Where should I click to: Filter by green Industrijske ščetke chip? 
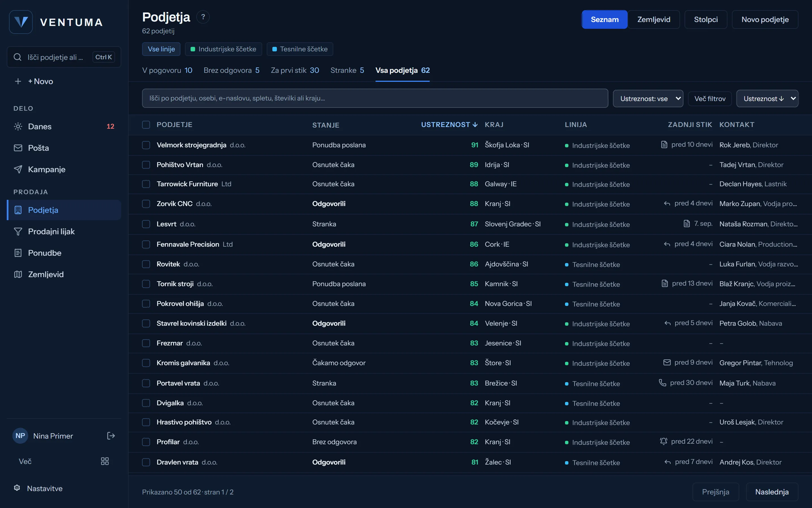pyautogui.click(x=224, y=49)
